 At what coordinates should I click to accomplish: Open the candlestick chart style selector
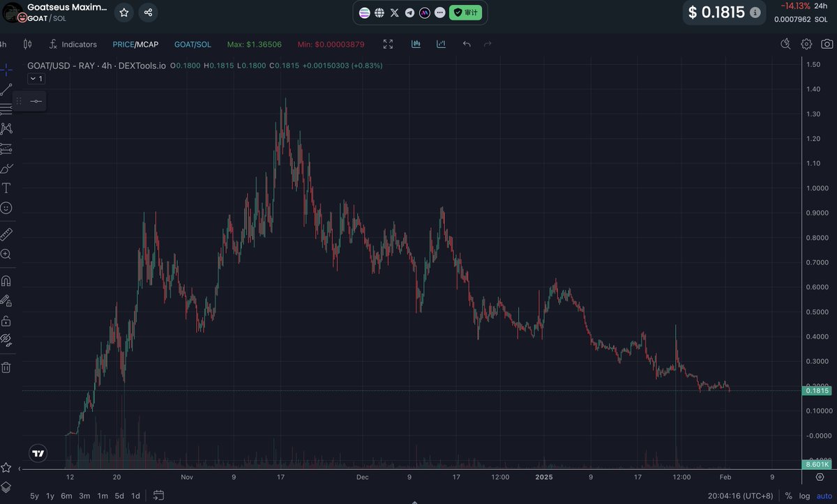(x=28, y=44)
